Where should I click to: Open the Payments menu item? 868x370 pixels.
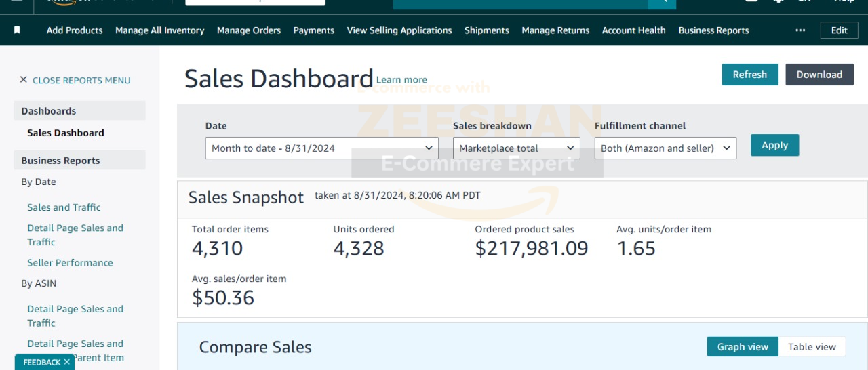313,30
